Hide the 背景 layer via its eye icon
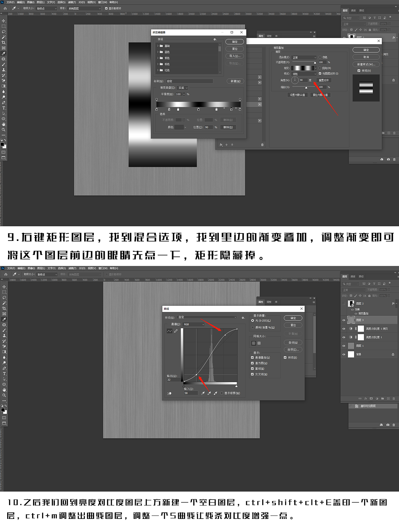 click(x=344, y=354)
